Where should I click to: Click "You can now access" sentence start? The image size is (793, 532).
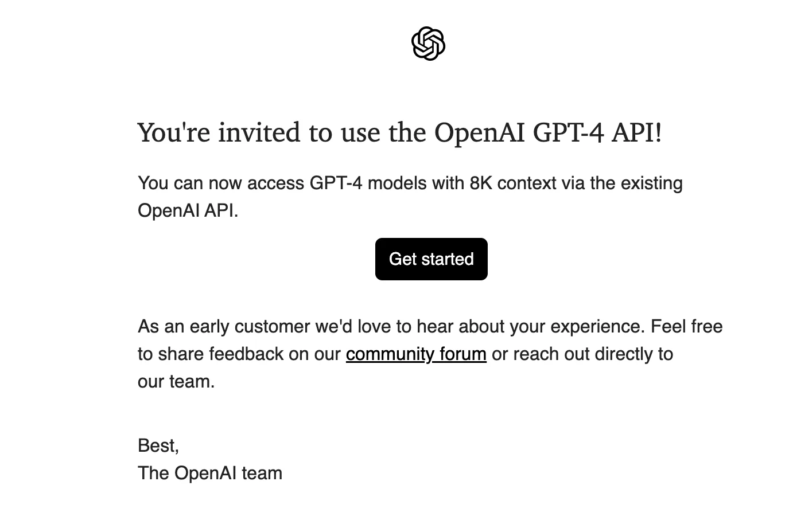click(221, 183)
